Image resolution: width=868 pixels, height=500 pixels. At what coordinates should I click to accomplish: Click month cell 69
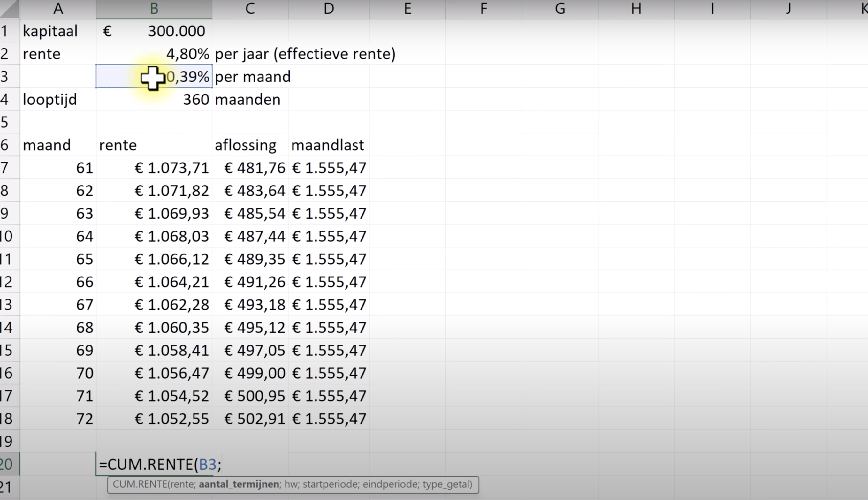click(x=58, y=350)
